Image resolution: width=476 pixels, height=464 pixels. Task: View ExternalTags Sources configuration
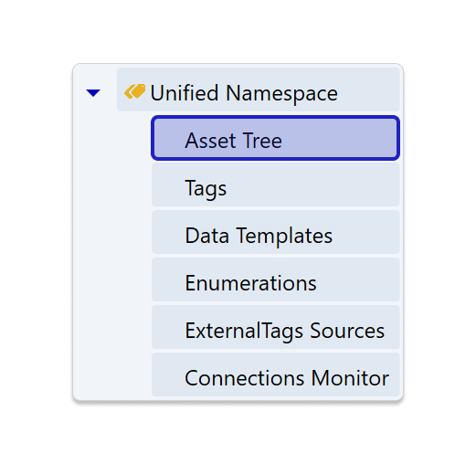(x=276, y=327)
